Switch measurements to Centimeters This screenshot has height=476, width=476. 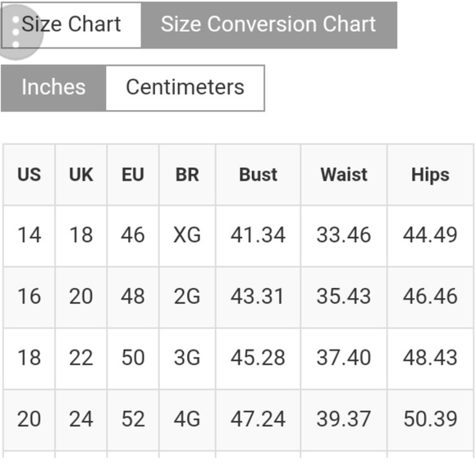click(x=185, y=88)
